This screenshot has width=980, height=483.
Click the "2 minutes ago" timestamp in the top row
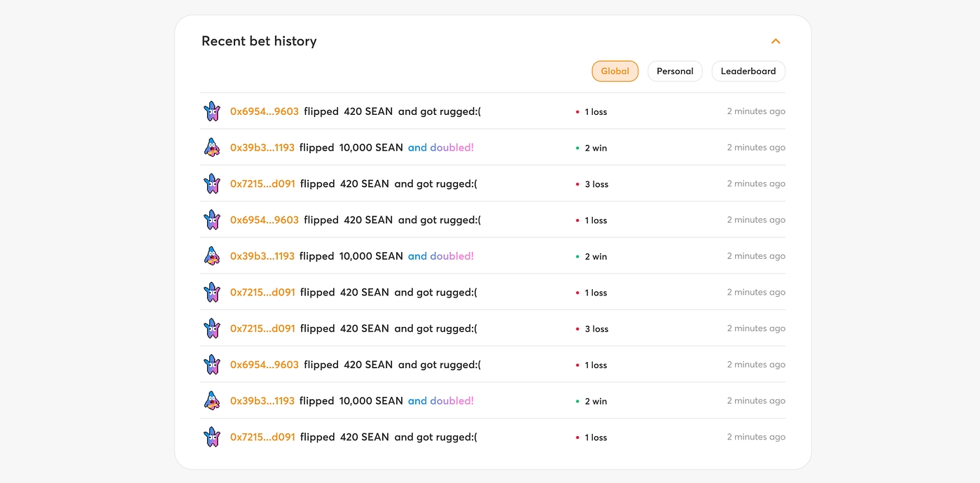(755, 111)
